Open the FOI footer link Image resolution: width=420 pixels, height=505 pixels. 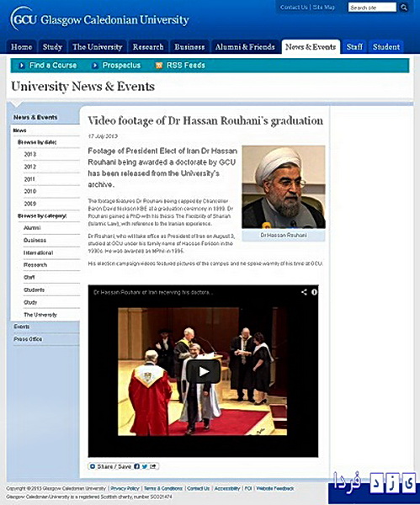click(248, 488)
